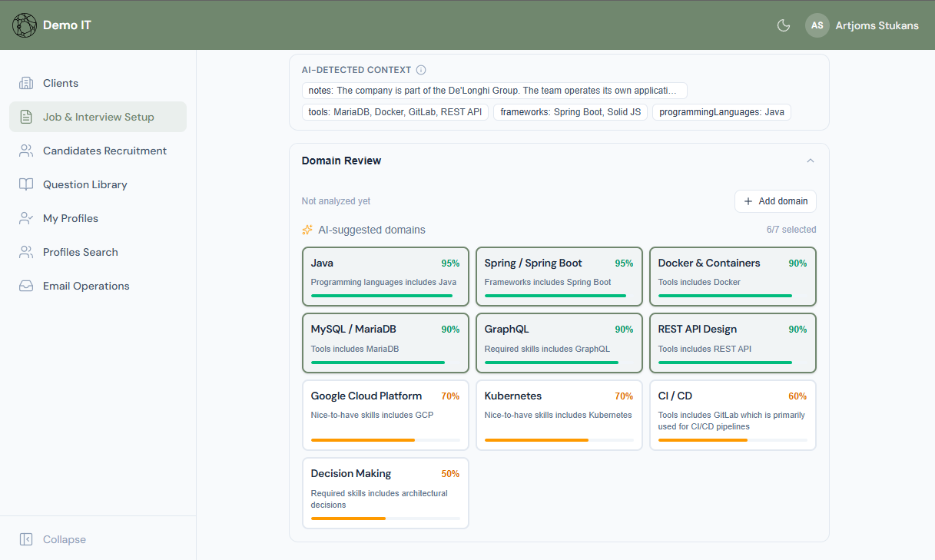Click the notes context tag

coord(495,91)
